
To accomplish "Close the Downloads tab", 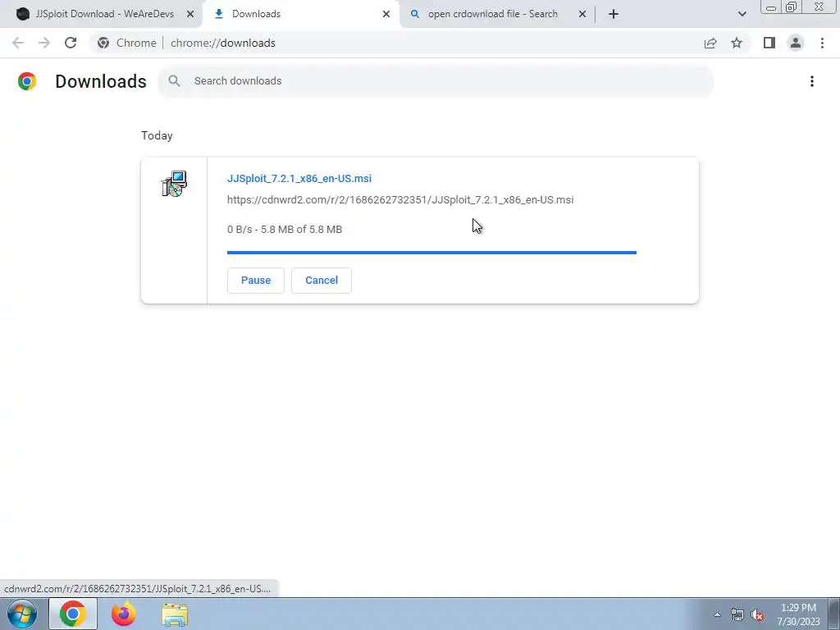I will pyautogui.click(x=386, y=14).
